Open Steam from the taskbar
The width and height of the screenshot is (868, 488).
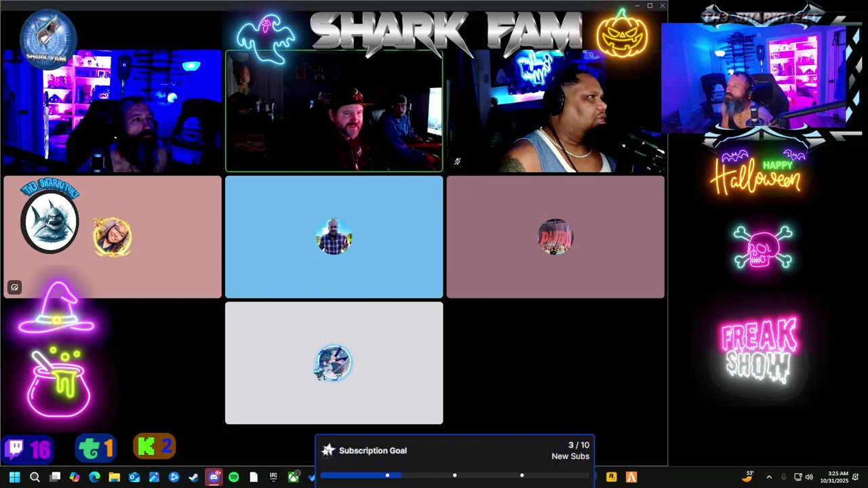[x=193, y=477]
